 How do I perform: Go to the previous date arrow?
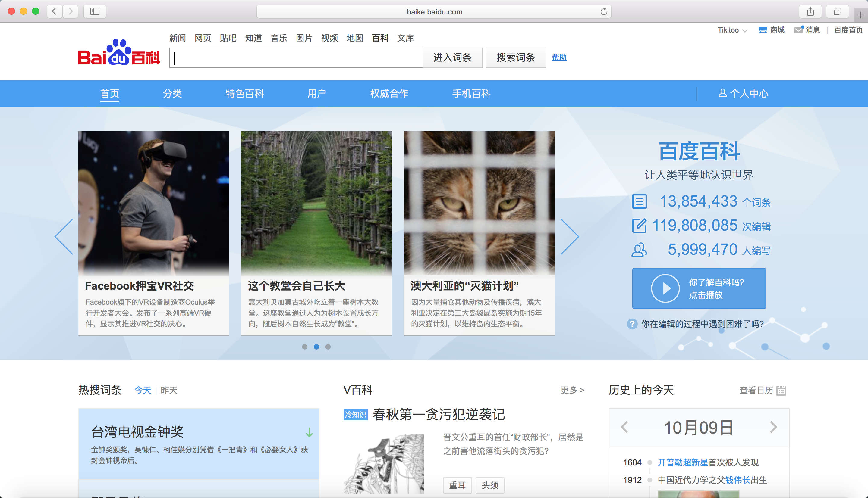click(624, 427)
